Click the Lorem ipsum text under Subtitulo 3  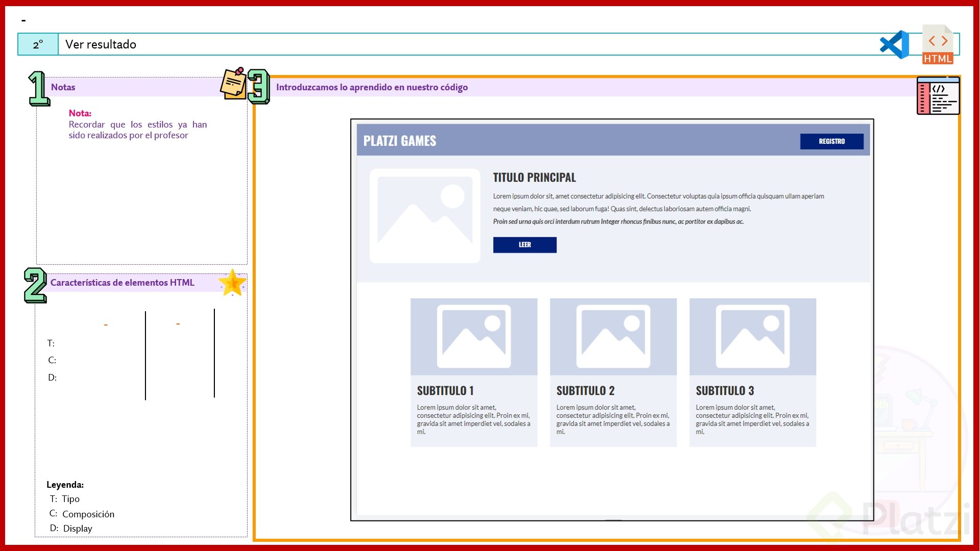coord(752,419)
